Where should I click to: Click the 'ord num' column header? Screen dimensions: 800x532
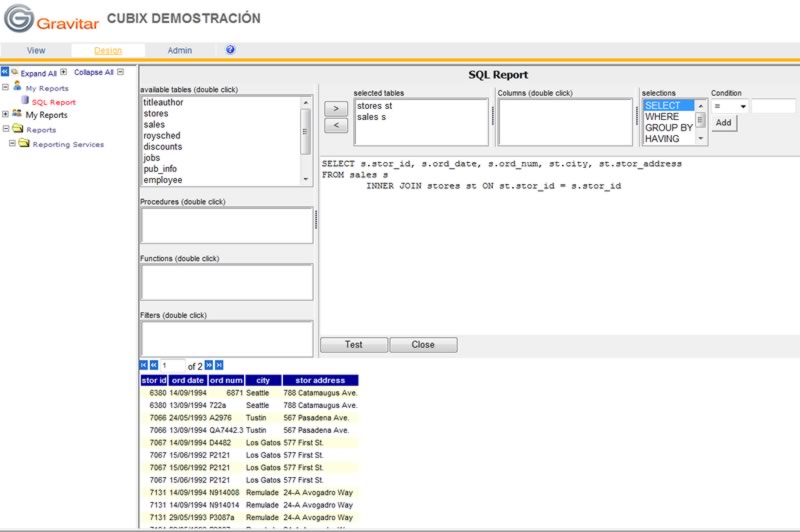point(226,381)
